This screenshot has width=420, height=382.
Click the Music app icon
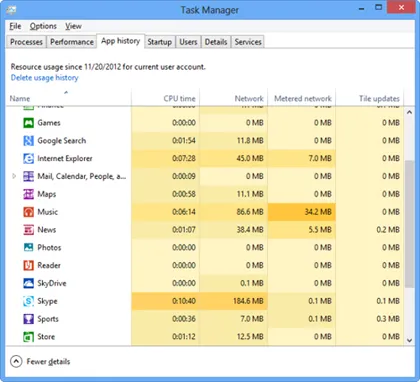tap(28, 212)
